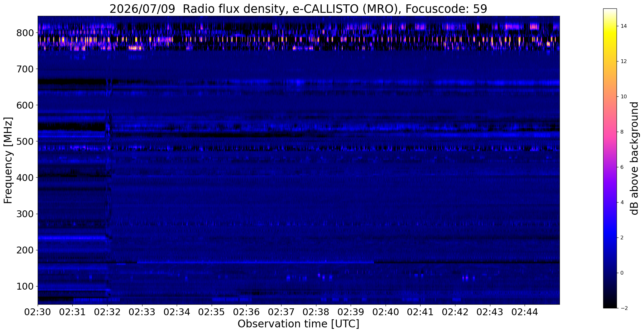Click the 02:35 tick on time axis
Screen dimensions: 644x333
click(x=212, y=312)
